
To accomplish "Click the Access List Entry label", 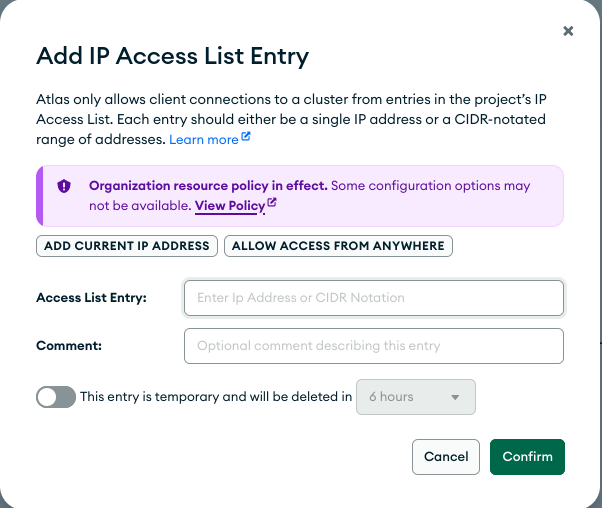I will click(91, 298).
